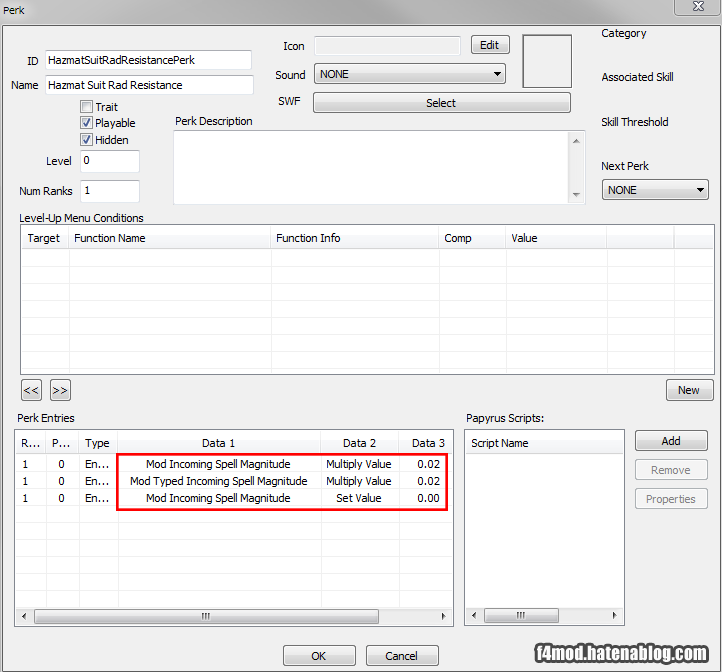The image size is (722, 672).
Task: Open the Next Perk dropdown
Action: click(655, 190)
